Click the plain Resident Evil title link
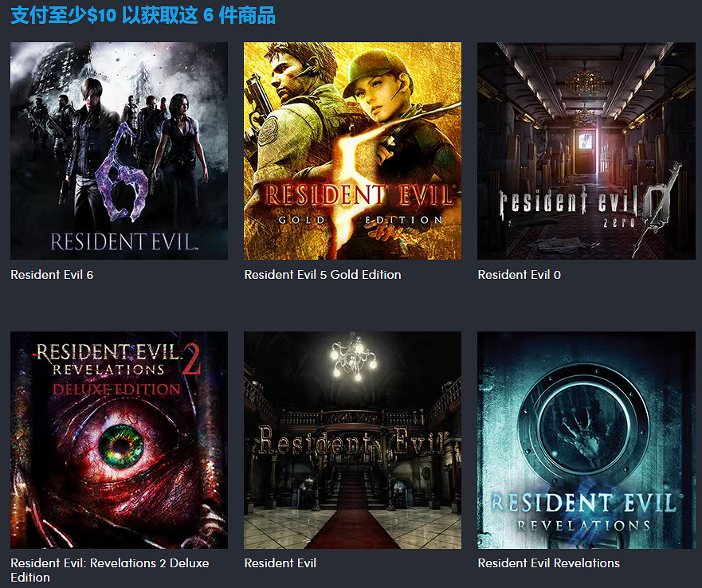This screenshot has width=702, height=588. click(x=280, y=563)
